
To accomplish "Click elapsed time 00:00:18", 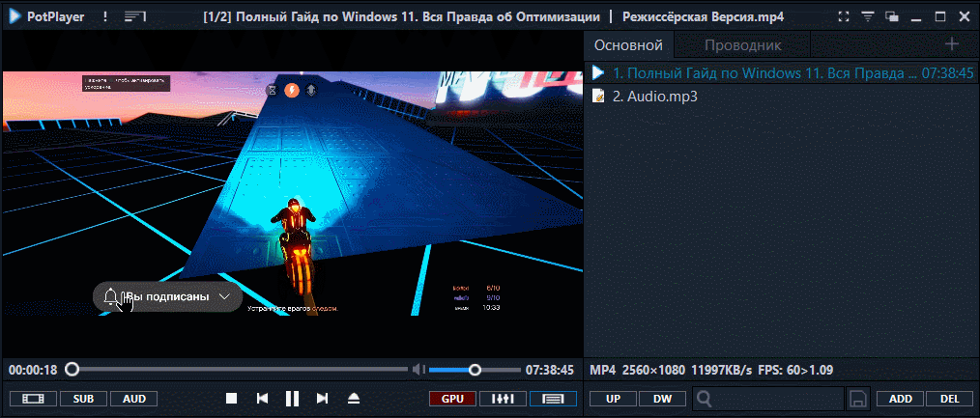I will (33, 370).
